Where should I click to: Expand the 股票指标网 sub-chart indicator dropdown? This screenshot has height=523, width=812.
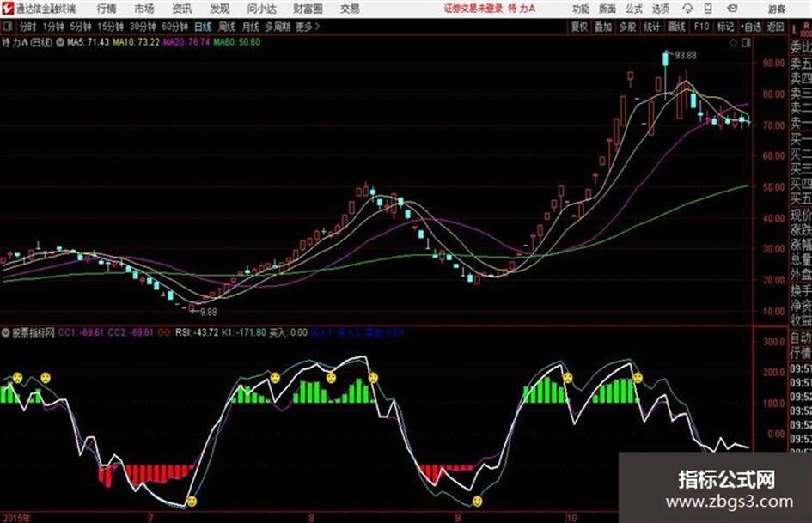tap(6, 332)
